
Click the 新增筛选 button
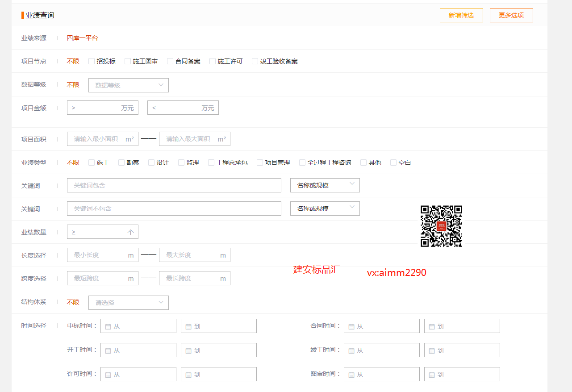(x=461, y=15)
